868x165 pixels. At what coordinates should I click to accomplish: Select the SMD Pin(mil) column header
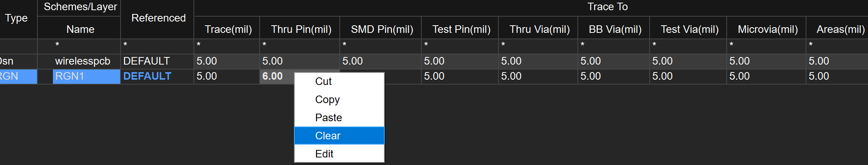click(x=382, y=29)
